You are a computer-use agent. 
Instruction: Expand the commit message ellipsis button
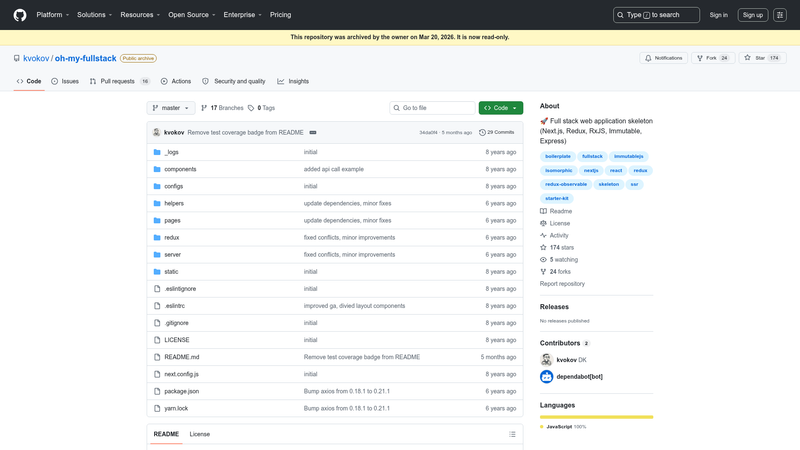coord(313,133)
